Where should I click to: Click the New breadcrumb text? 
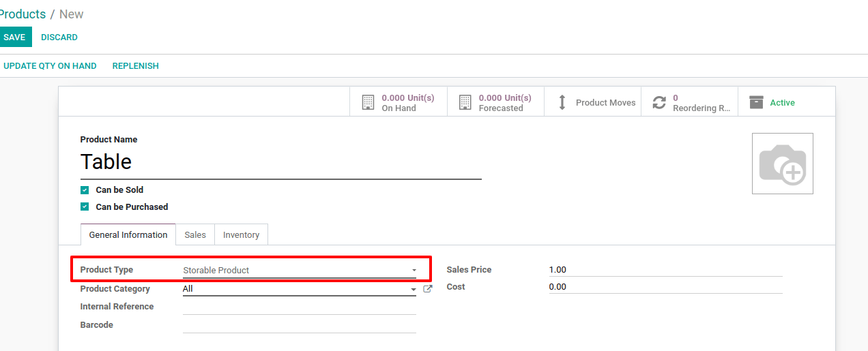click(x=72, y=14)
